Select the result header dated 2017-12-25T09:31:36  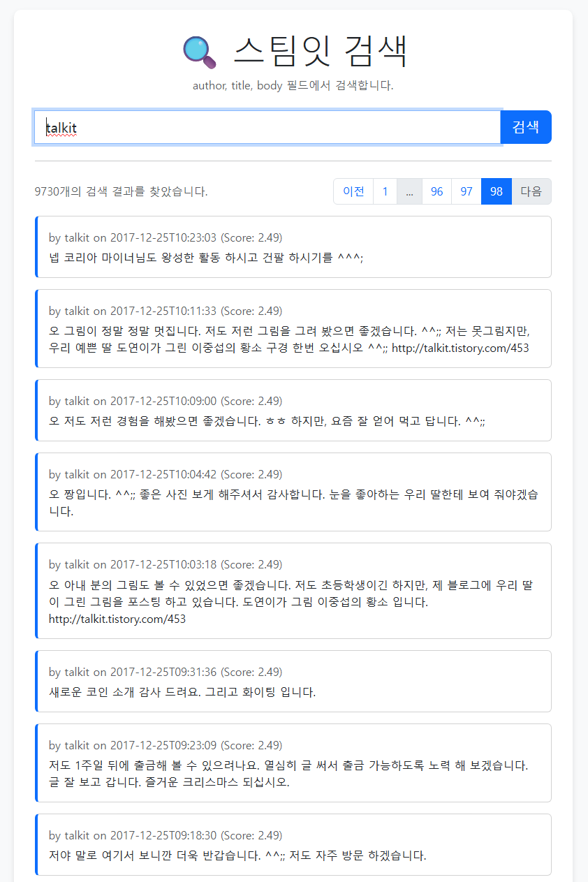tap(166, 672)
